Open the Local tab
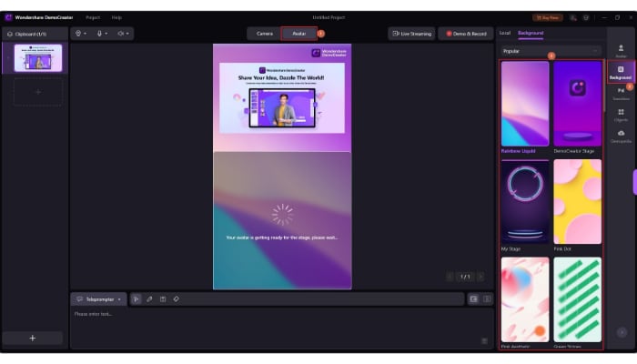 point(504,33)
